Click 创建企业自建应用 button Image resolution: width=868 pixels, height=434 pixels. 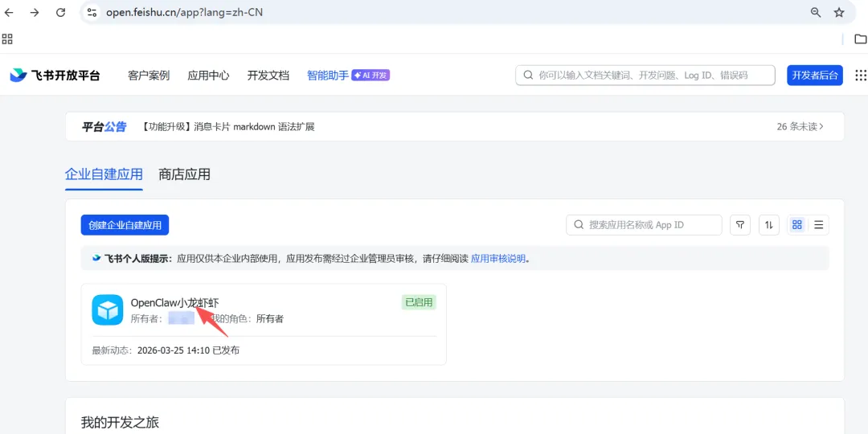[x=125, y=225]
